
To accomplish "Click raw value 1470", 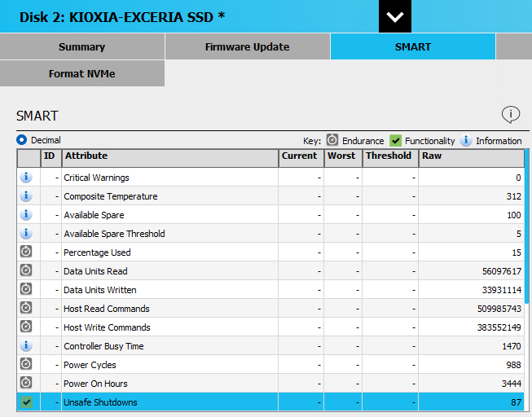I will (512, 346).
